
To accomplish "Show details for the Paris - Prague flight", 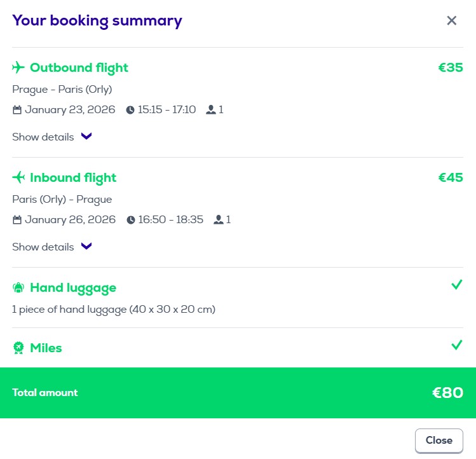I will 43,247.
